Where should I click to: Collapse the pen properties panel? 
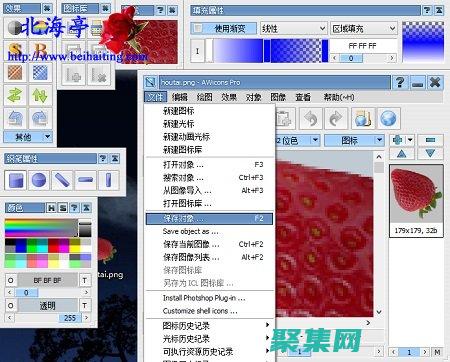[x=115, y=159]
